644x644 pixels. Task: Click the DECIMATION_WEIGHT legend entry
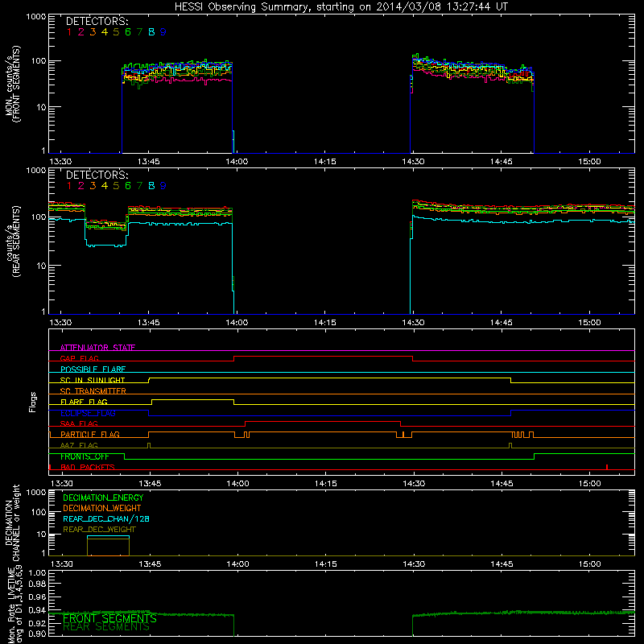coord(102,508)
